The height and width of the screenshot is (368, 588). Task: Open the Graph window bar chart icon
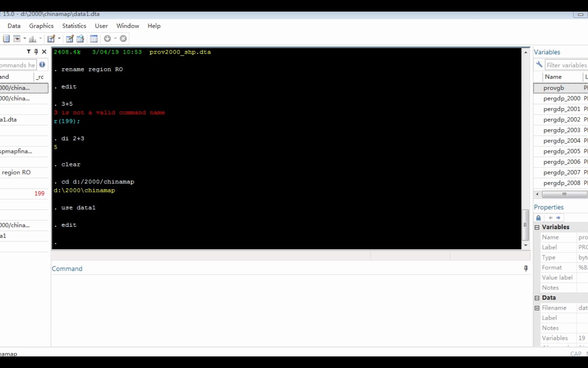pos(33,39)
